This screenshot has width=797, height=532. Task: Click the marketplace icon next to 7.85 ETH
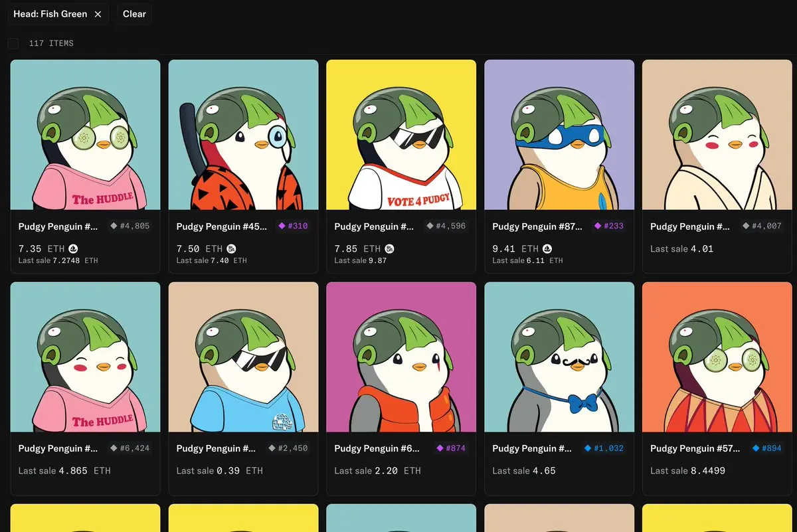[390, 248]
